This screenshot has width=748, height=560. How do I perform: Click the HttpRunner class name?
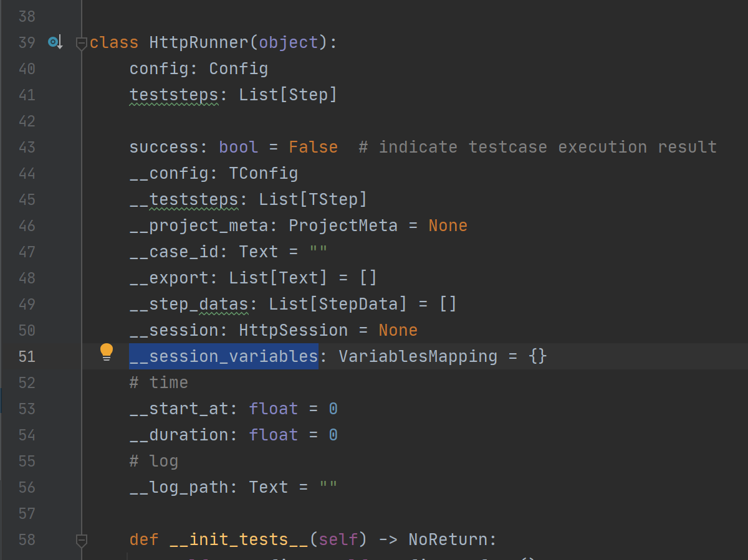(x=199, y=42)
